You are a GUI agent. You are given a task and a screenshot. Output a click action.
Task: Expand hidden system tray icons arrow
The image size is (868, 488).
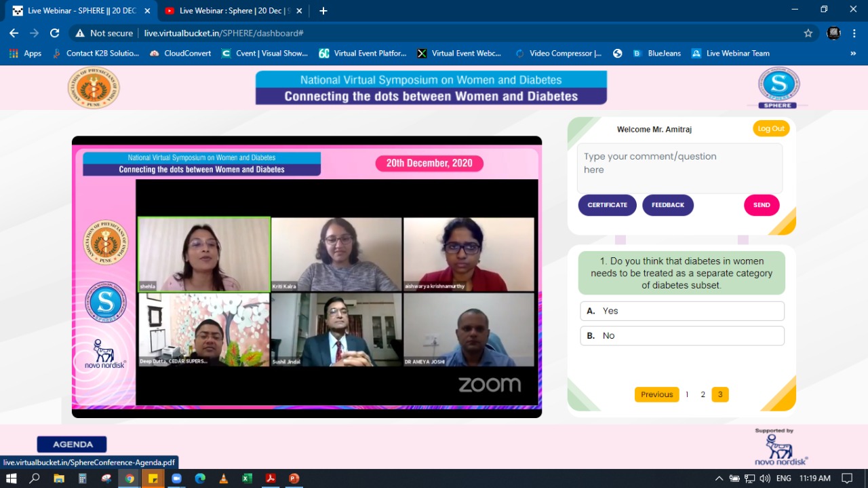pos(719,478)
